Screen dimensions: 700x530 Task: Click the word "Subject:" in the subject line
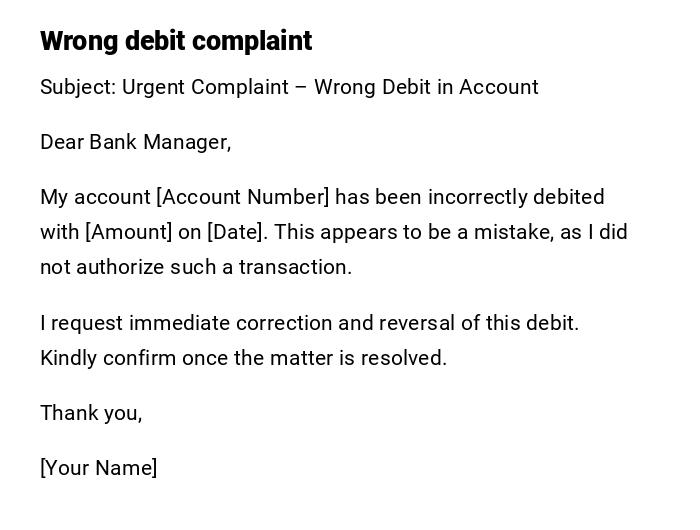78,87
